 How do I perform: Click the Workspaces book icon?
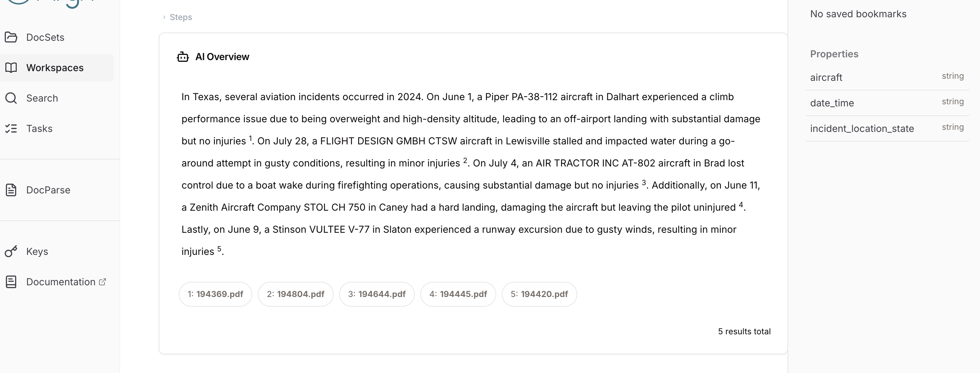11,68
